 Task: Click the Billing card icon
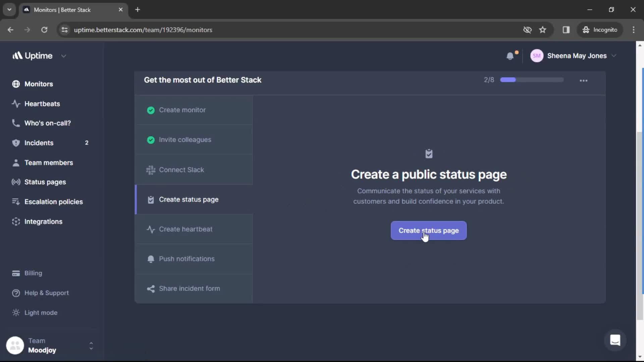16,274
